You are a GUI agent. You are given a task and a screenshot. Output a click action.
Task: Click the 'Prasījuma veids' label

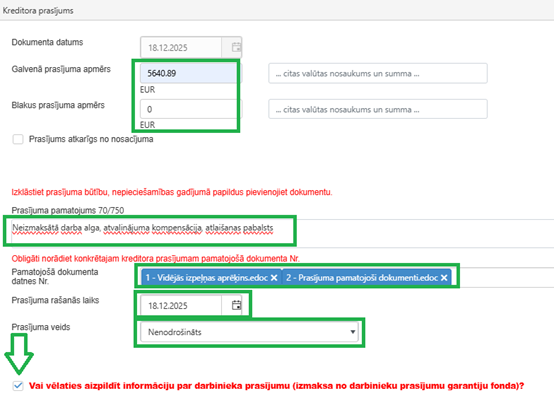point(41,327)
